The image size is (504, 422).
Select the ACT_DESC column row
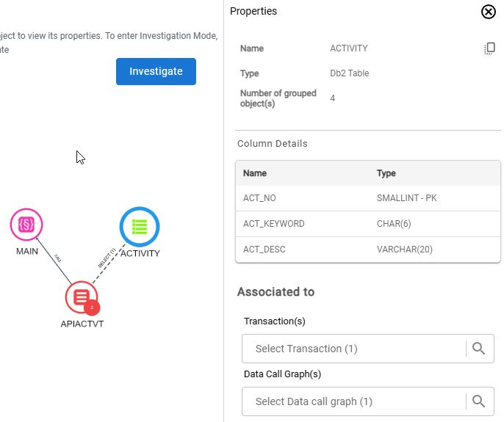tap(367, 250)
